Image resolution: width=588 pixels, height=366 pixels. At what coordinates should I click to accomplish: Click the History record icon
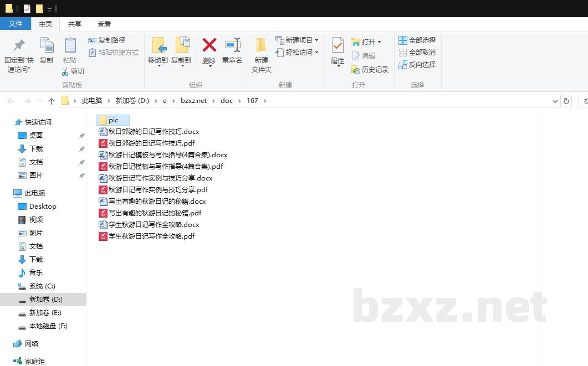point(356,70)
